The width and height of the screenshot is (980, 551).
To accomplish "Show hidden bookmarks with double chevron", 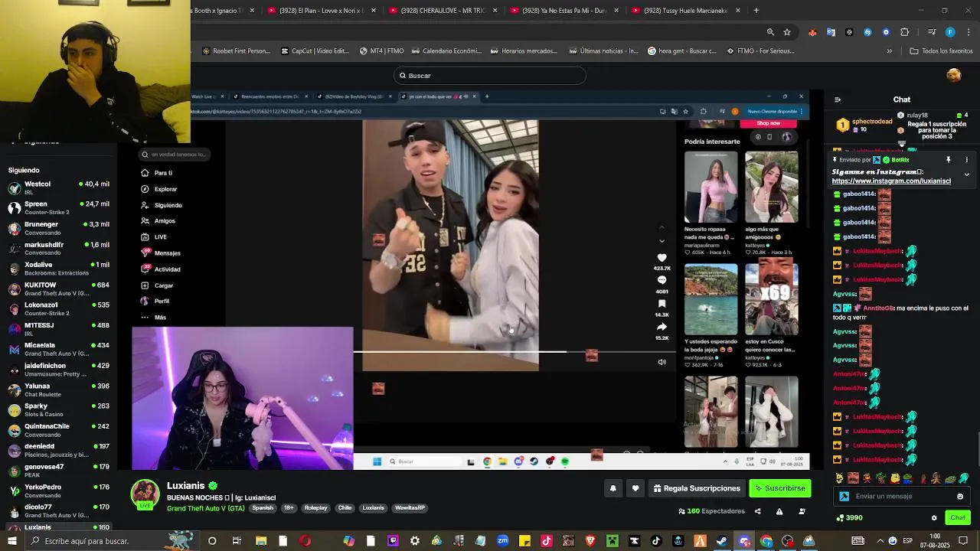I will coord(889,51).
